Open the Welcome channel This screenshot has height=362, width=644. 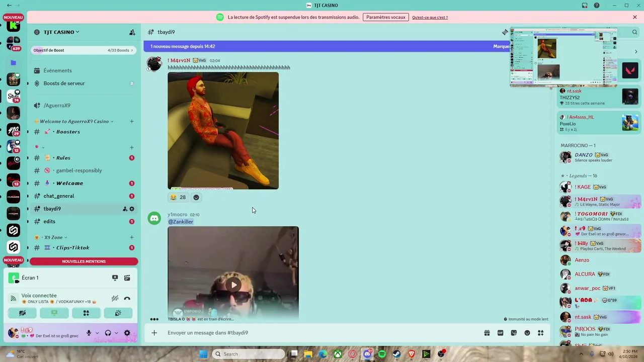tap(84, 183)
